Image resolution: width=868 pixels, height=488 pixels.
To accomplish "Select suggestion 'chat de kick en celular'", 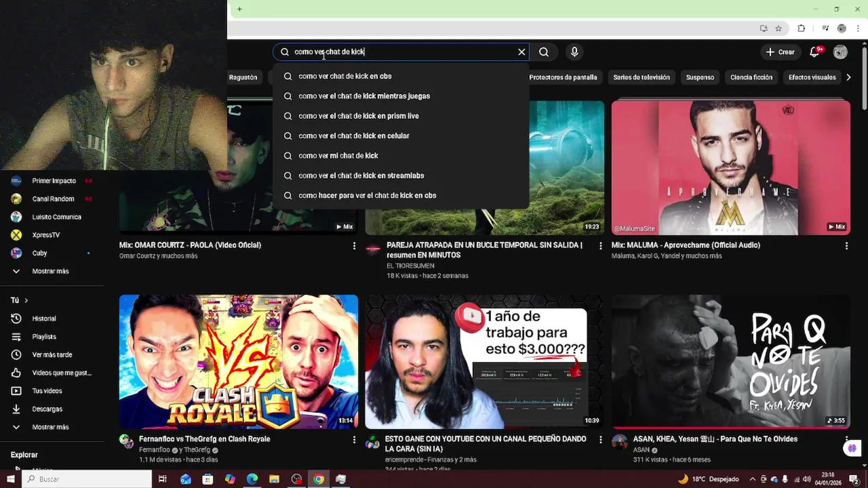I will [401, 136].
